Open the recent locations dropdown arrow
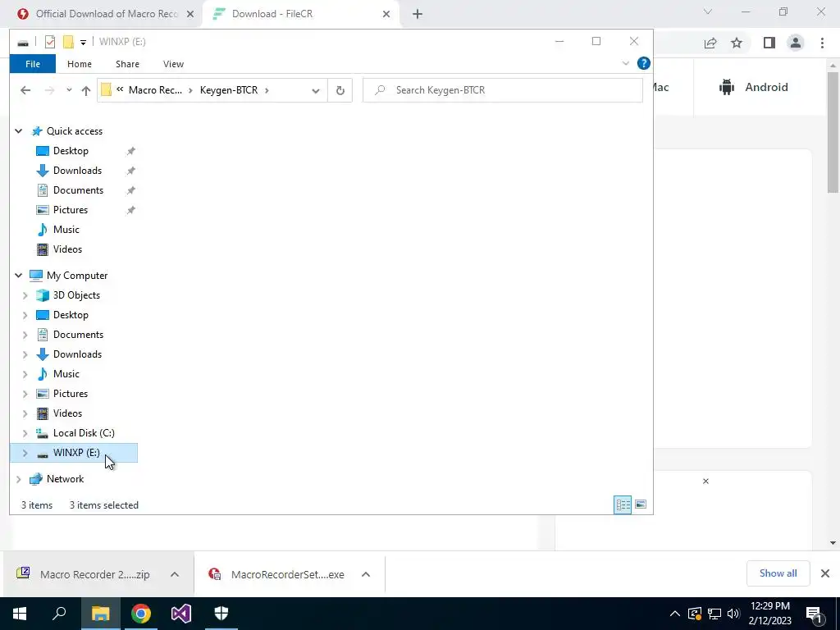The image size is (840, 630). coord(69,90)
